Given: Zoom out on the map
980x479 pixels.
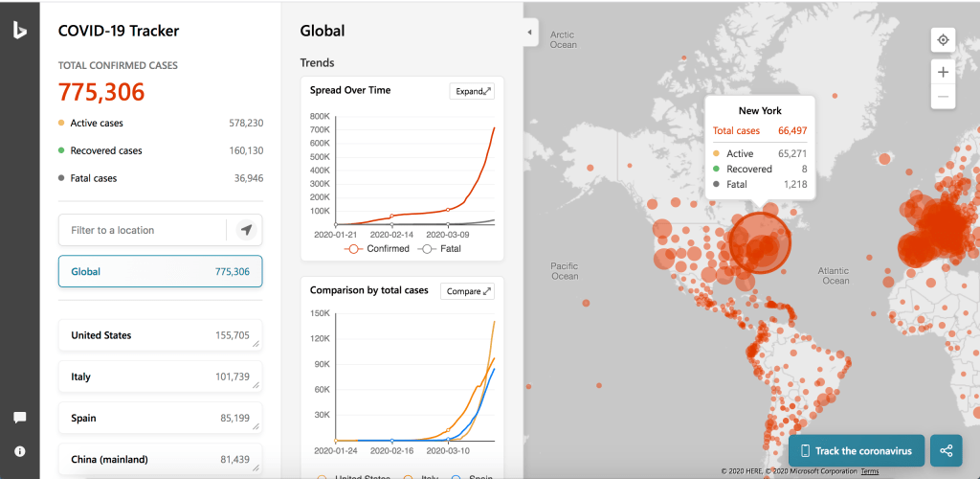Looking at the screenshot, I should 943,97.
